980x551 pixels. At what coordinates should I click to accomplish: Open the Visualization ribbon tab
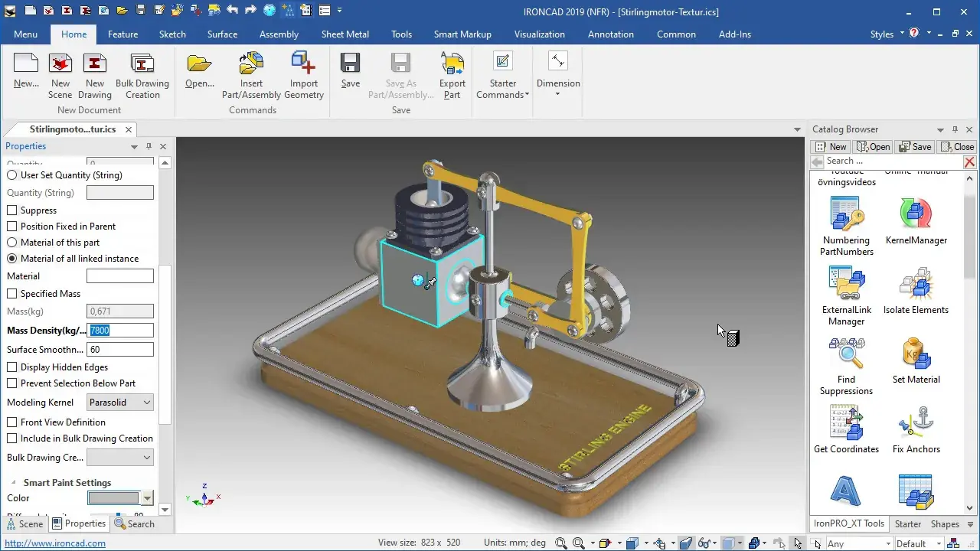[540, 34]
